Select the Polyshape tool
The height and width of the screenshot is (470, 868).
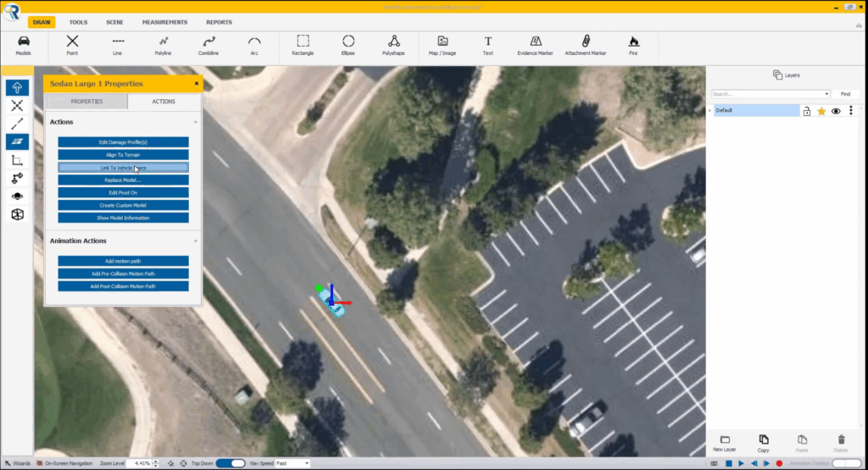[393, 45]
